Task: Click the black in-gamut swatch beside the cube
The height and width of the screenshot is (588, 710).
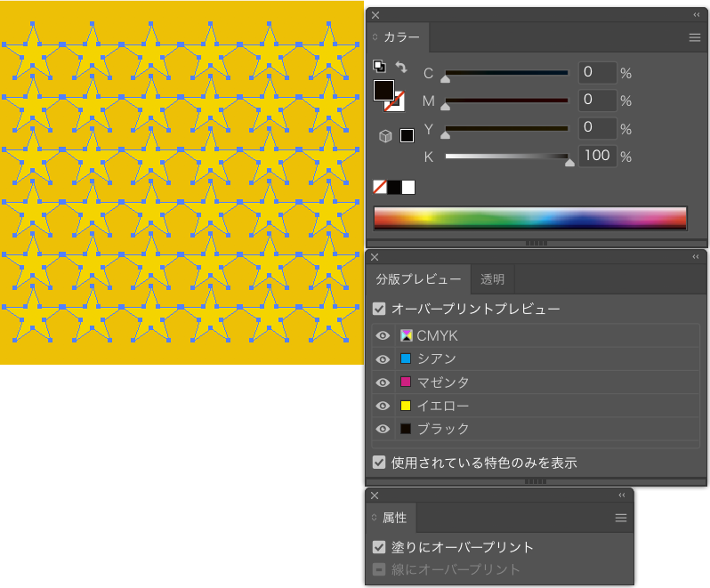Action: coord(407,135)
